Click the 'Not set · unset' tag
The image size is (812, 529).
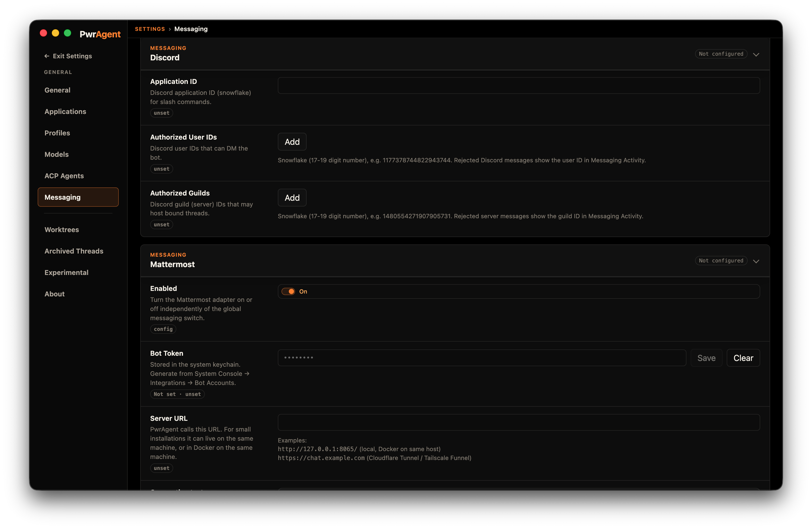[177, 394]
